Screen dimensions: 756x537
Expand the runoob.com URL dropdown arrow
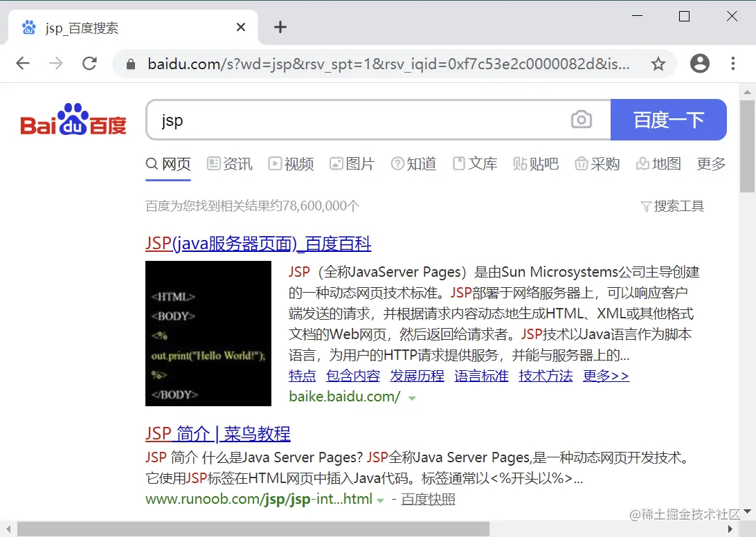[x=379, y=499]
